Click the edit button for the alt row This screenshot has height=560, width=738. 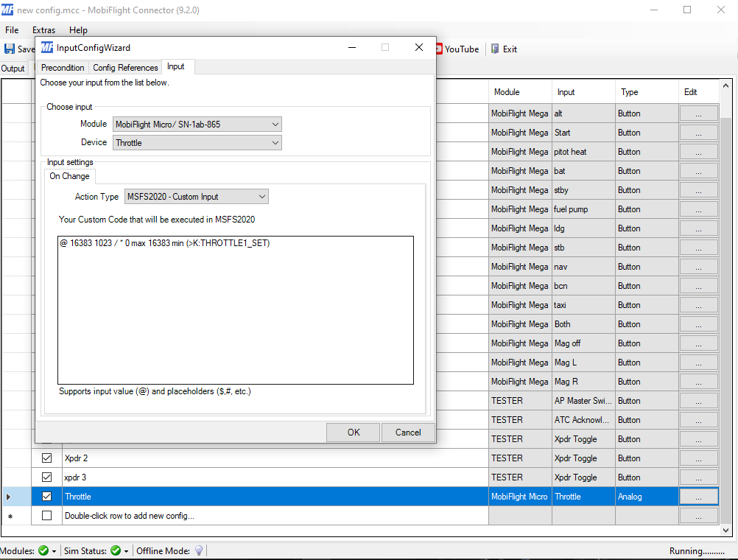tap(698, 113)
